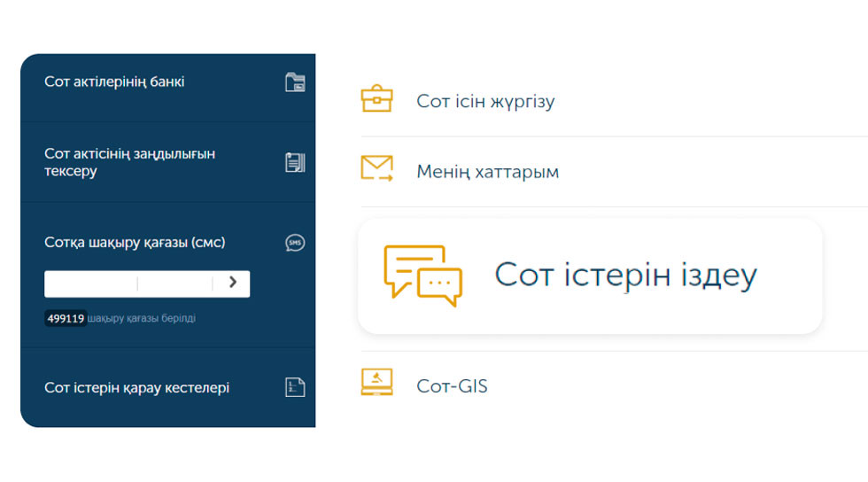
Task: Click the orange chat bubbles icon
Action: coord(422,276)
